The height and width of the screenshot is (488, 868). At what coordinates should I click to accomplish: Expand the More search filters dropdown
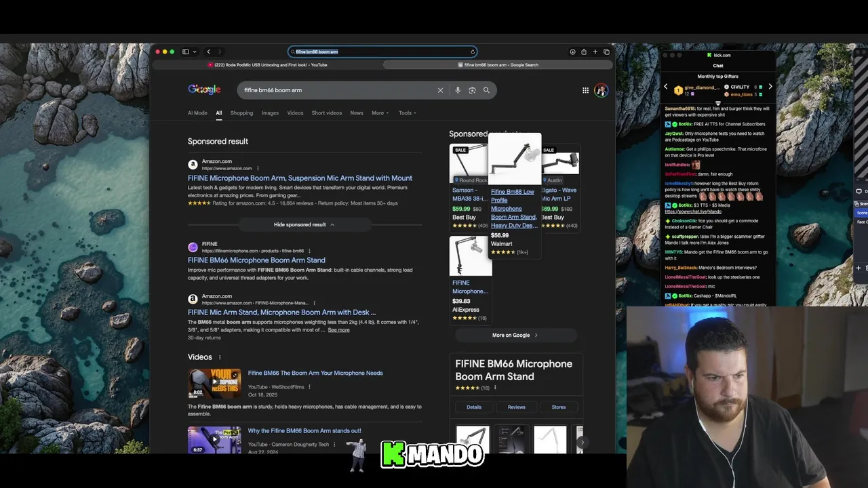coord(380,113)
